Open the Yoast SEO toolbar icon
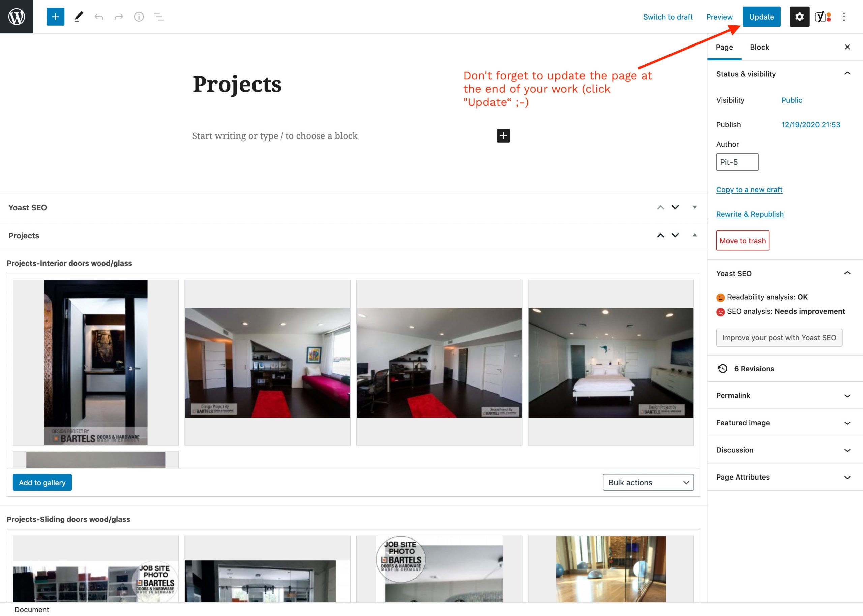The image size is (863, 616). (823, 17)
